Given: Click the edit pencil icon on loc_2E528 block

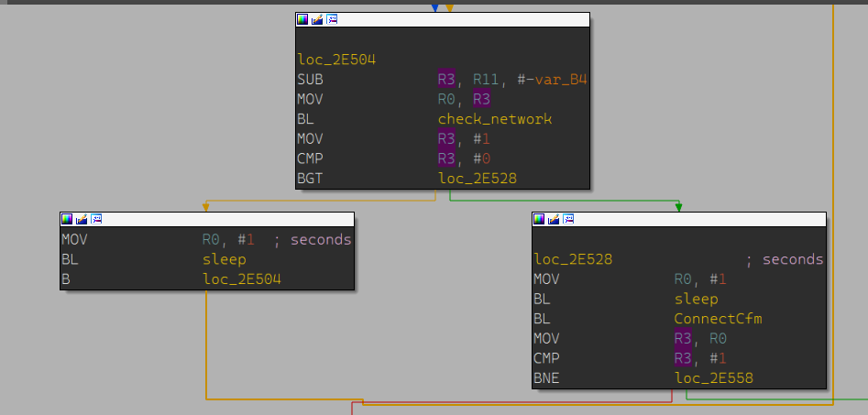Looking at the screenshot, I should coord(554,219).
